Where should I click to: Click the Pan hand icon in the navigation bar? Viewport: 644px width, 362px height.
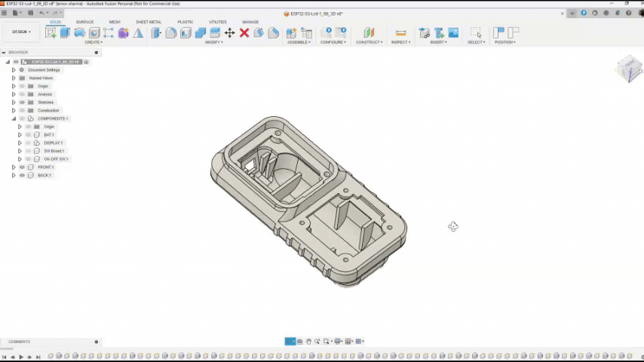tap(308, 342)
